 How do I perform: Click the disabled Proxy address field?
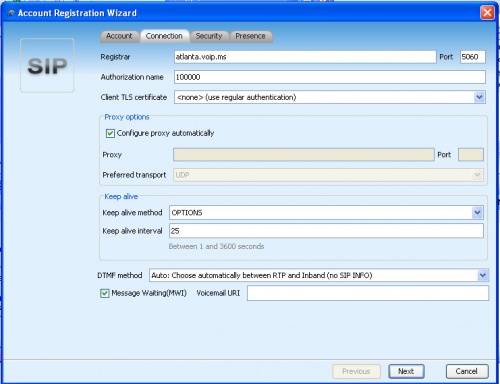point(304,155)
